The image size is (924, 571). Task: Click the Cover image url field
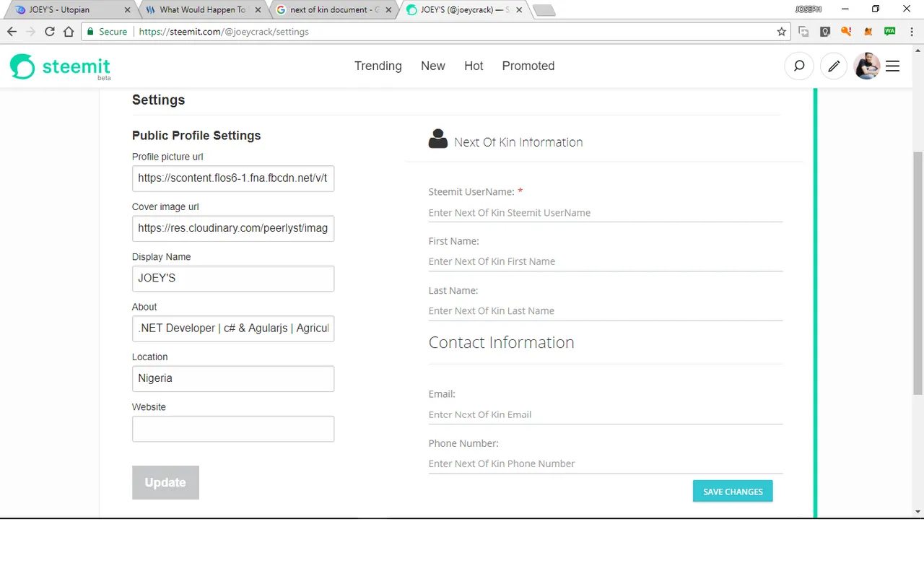point(233,228)
